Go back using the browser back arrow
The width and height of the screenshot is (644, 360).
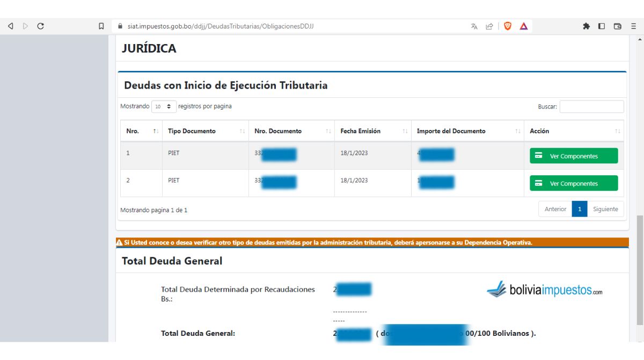[11, 26]
